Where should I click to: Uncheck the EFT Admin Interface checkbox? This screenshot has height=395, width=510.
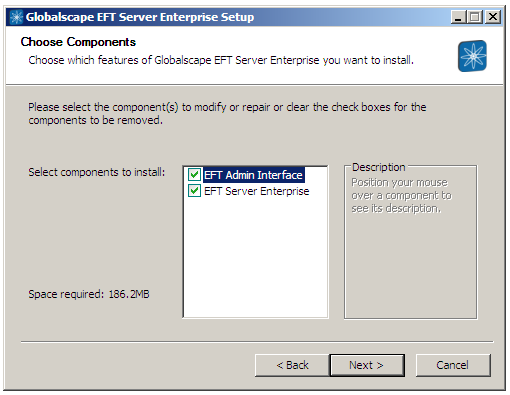click(x=194, y=174)
